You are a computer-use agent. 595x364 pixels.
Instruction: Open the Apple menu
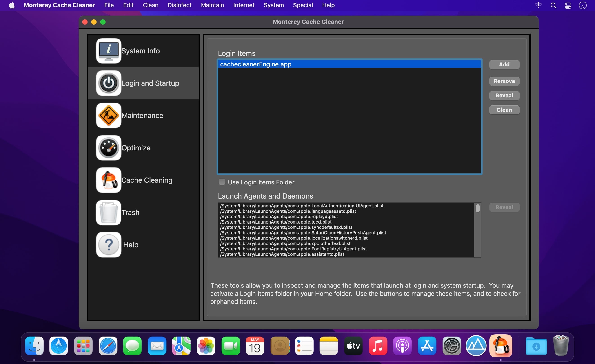[x=12, y=5]
